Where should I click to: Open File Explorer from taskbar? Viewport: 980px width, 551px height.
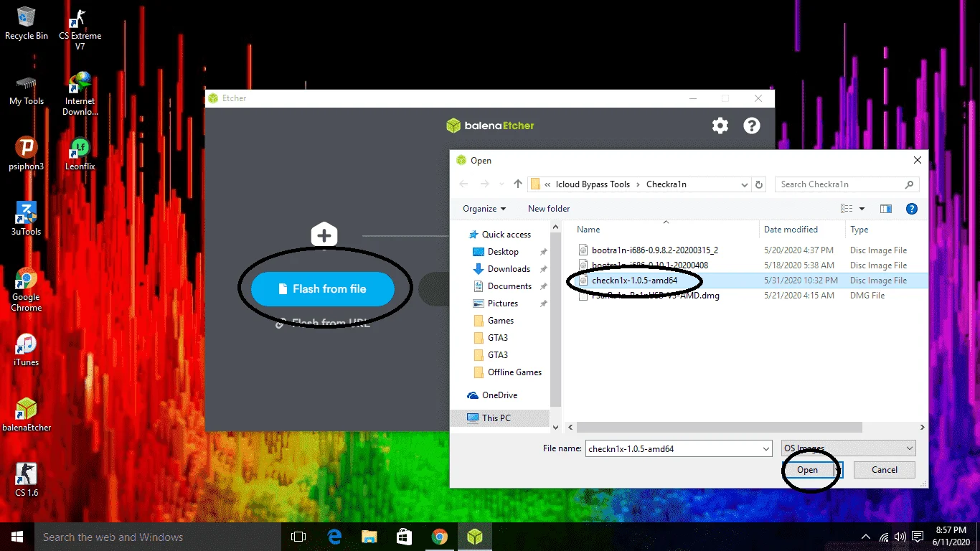pyautogui.click(x=369, y=537)
